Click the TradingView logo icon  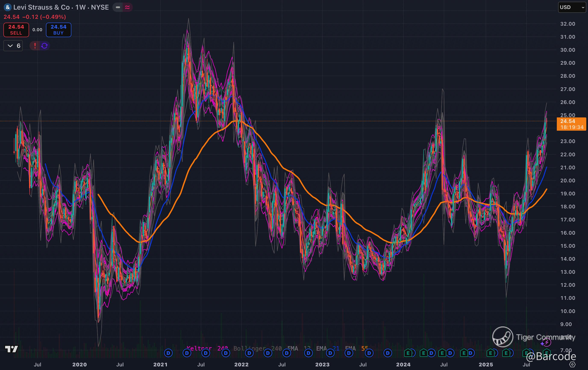click(x=12, y=349)
